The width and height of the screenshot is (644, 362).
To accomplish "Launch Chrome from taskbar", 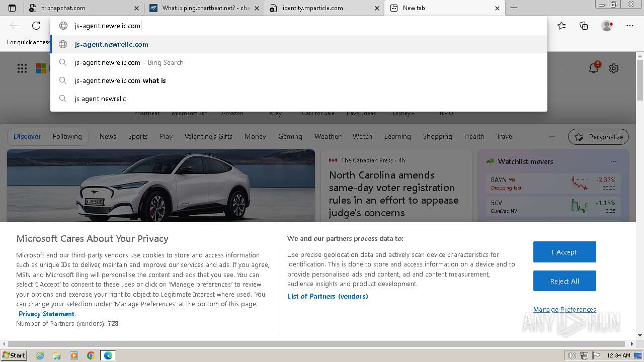I will coord(91,355).
